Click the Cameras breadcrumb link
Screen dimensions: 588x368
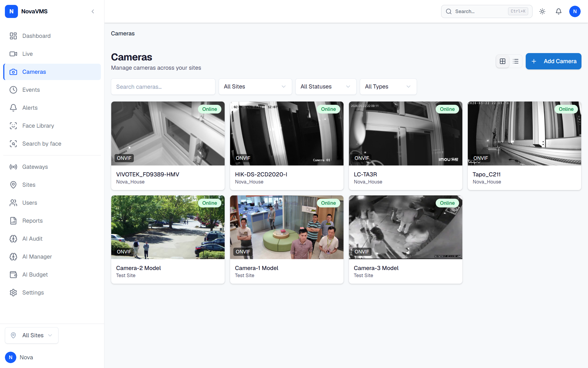[123, 33]
